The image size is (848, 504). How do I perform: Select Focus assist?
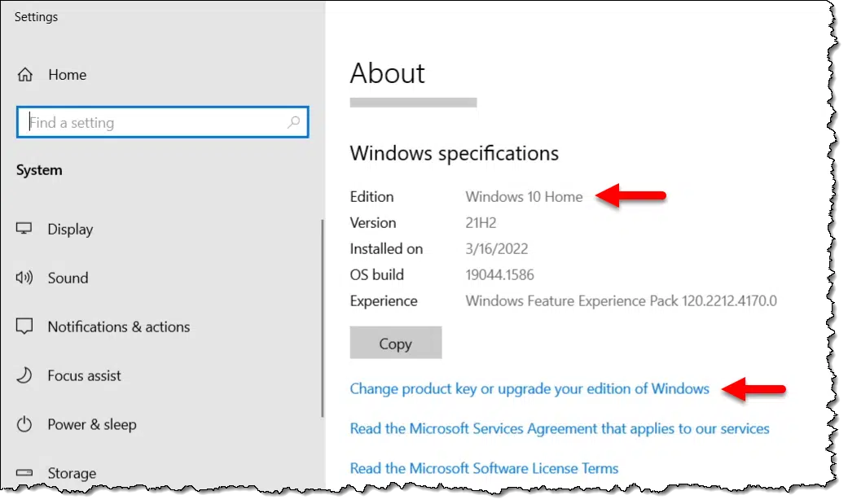tap(85, 375)
